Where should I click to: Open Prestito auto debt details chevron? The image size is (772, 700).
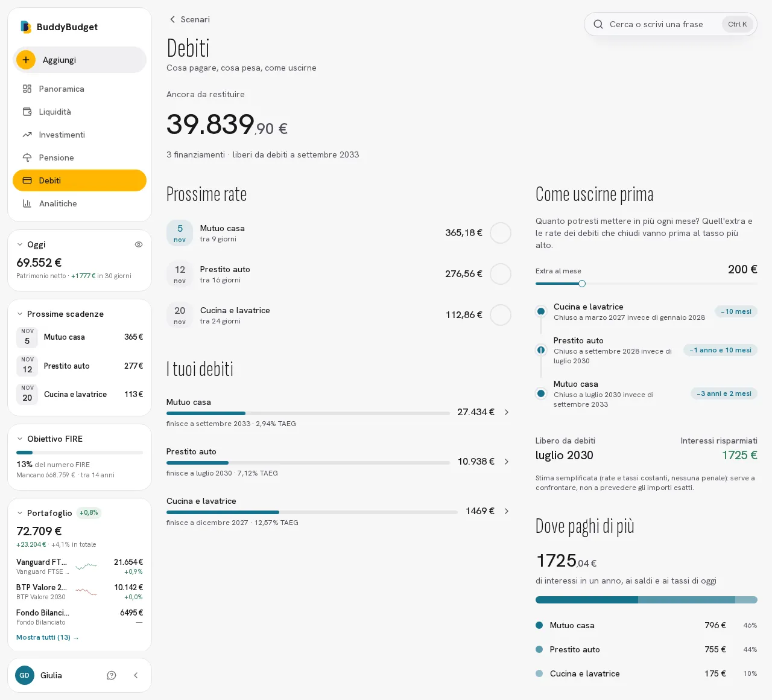(507, 462)
